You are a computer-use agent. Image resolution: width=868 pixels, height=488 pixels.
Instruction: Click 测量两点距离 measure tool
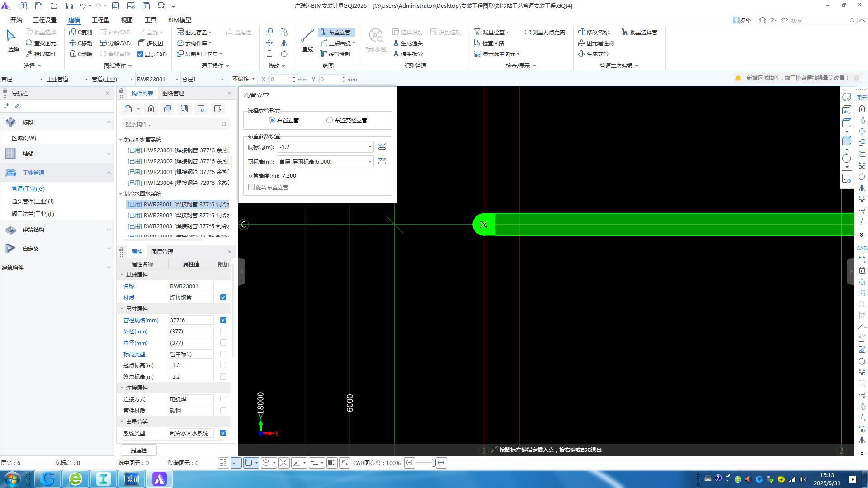[544, 32]
